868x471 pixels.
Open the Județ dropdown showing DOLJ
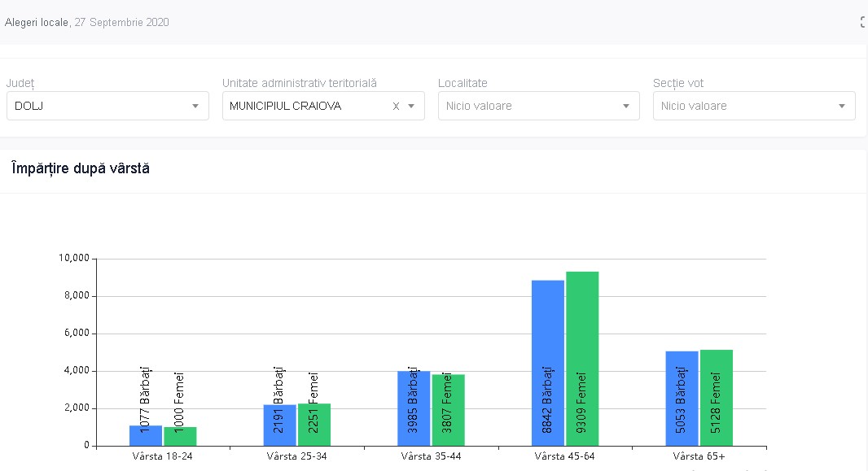click(x=107, y=106)
